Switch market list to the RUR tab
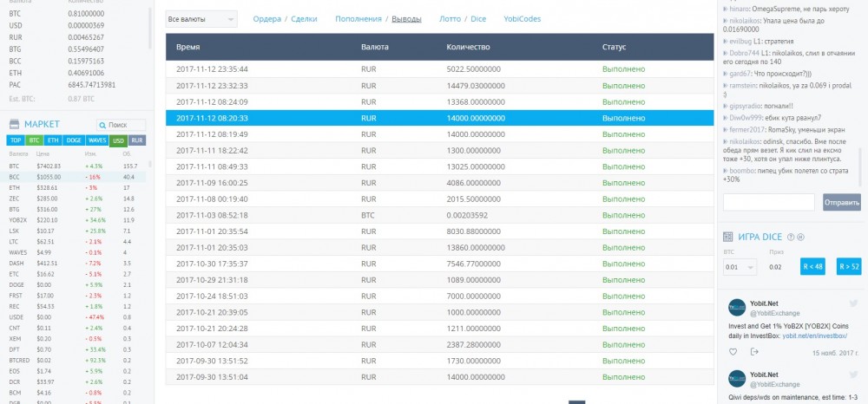This screenshot has width=868, height=404. 137,140
